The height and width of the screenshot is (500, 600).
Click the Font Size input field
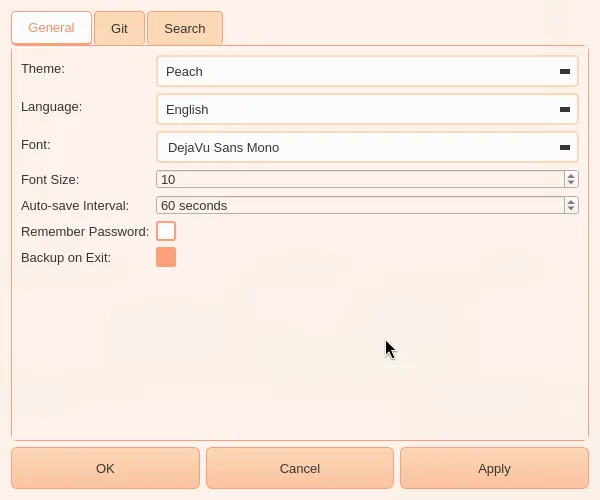[x=360, y=179]
